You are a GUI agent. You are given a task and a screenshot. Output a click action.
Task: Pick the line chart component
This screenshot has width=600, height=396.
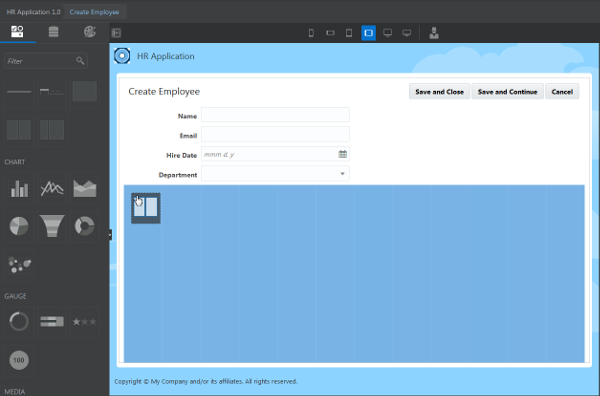(x=52, y=188)
